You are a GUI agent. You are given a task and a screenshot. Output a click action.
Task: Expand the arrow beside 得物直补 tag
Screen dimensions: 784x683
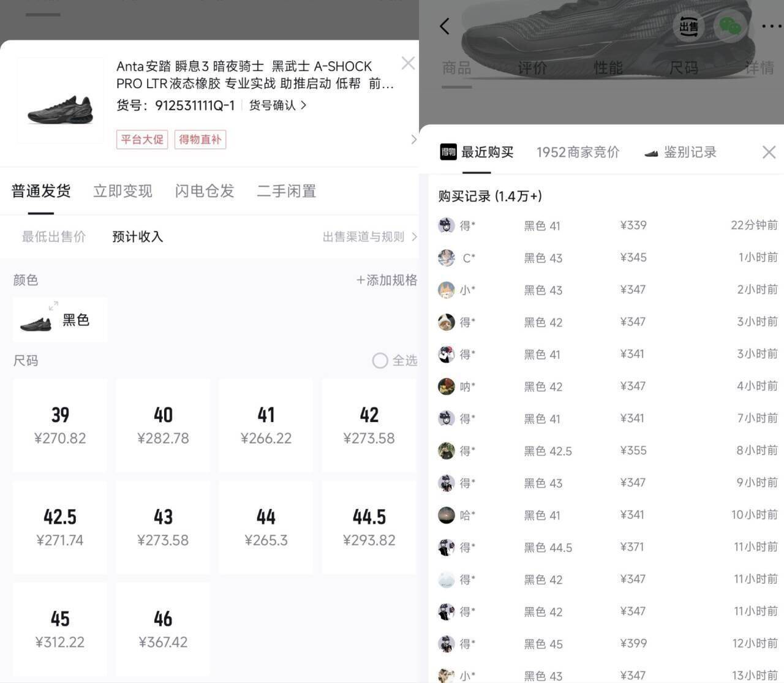[x=413, y=140]
